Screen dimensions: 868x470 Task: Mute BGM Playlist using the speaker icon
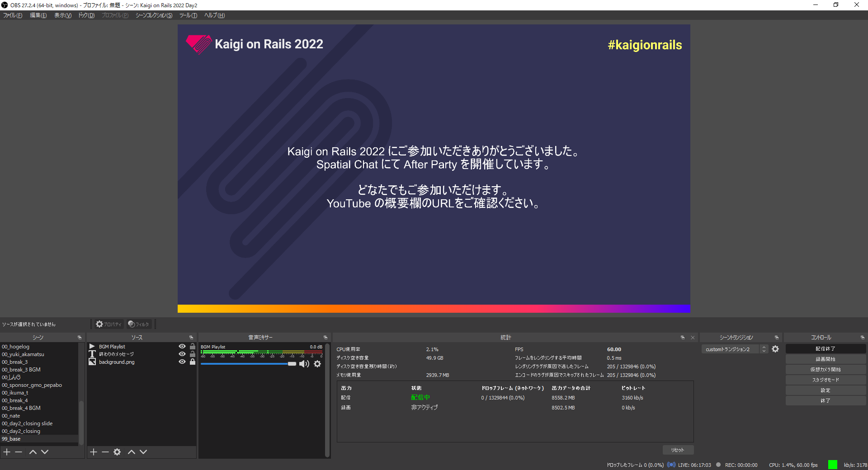point(304,364)
